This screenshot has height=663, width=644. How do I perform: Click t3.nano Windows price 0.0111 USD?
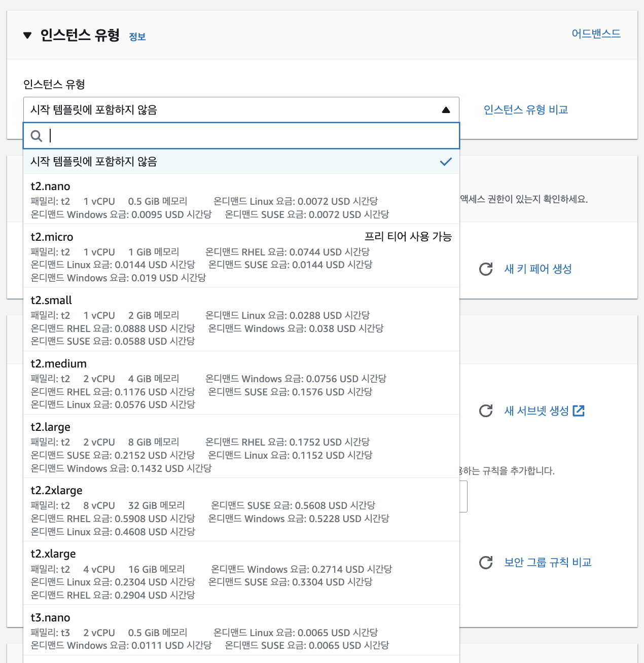tap(121, 645)
